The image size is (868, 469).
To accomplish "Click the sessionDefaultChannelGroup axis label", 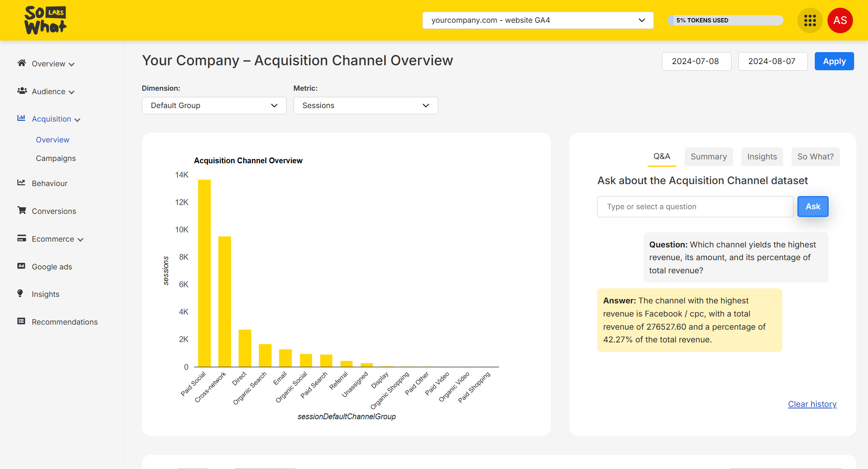I will pyautogui.click(x=346, y=417).
